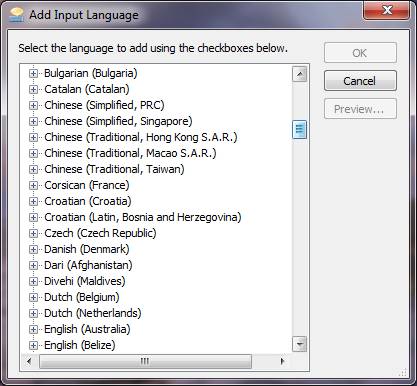The width and height of the screenshot is (417, 386).
Task: Click the horizontal scrollbar thumb
Action: click(145, 361)
